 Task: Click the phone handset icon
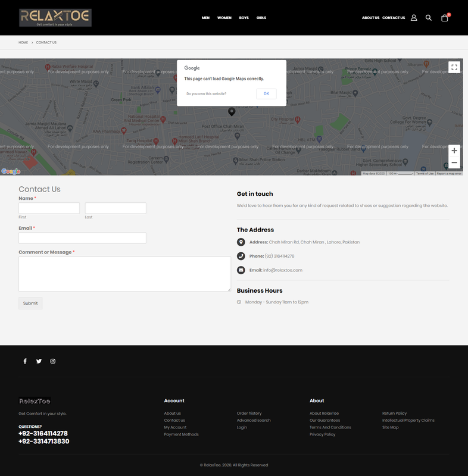click(241, 256)
